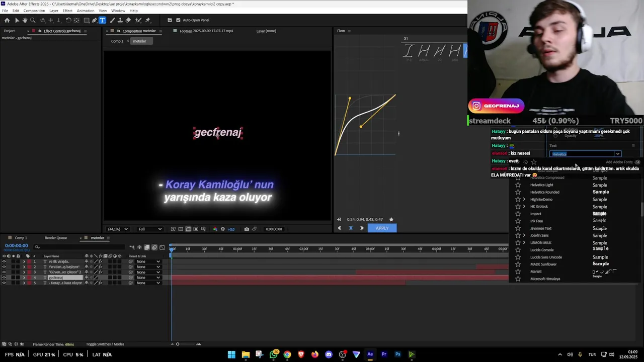Hide layer 3 'Güven...acı çıkıyor 2' eye
This screenshot has width=644, height=362.
(4, 272)
